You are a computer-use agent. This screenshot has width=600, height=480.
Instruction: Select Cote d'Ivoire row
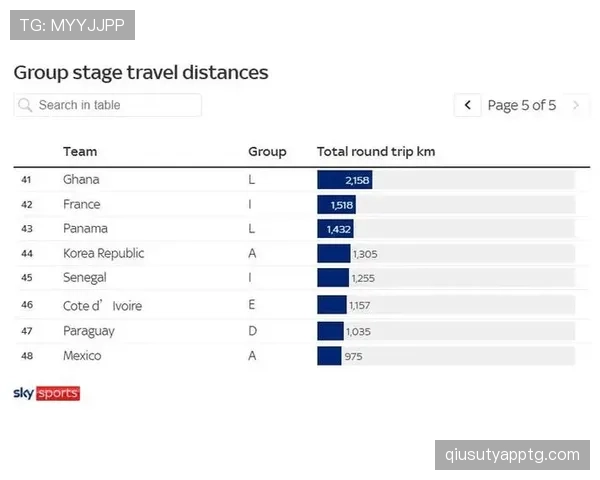point(302,305)
